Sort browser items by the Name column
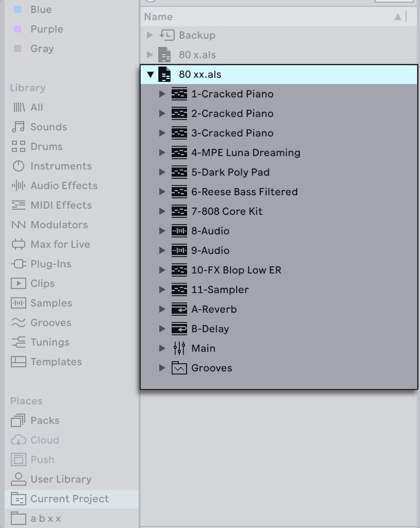The height and width of the screenshot is (528, 420). (x=158, y=16)
